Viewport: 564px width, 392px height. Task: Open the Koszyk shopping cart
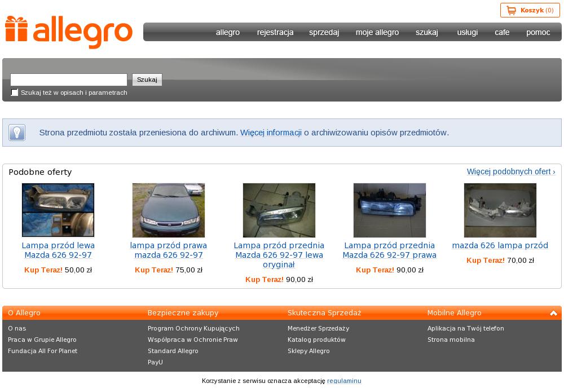pyautogui.click(x=530, y=10)
